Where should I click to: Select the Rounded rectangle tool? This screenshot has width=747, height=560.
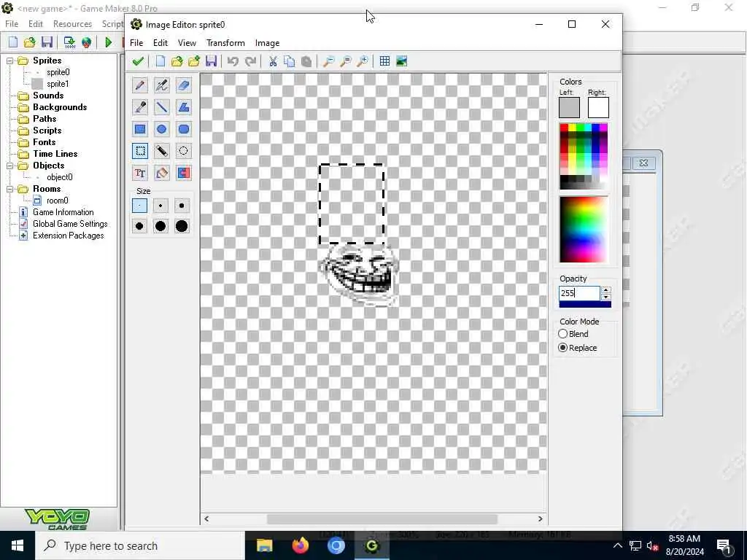pyautogui.click(x=183, y=129)
